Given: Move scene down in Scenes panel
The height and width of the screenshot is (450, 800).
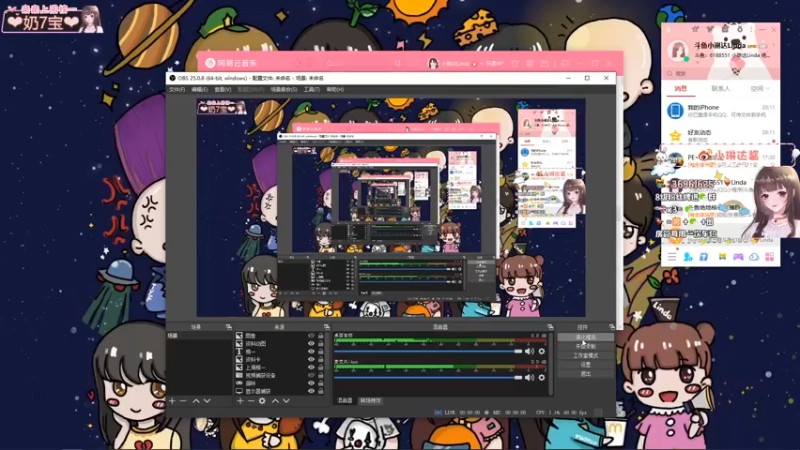Looking at the screenshot, I should 207,401.
